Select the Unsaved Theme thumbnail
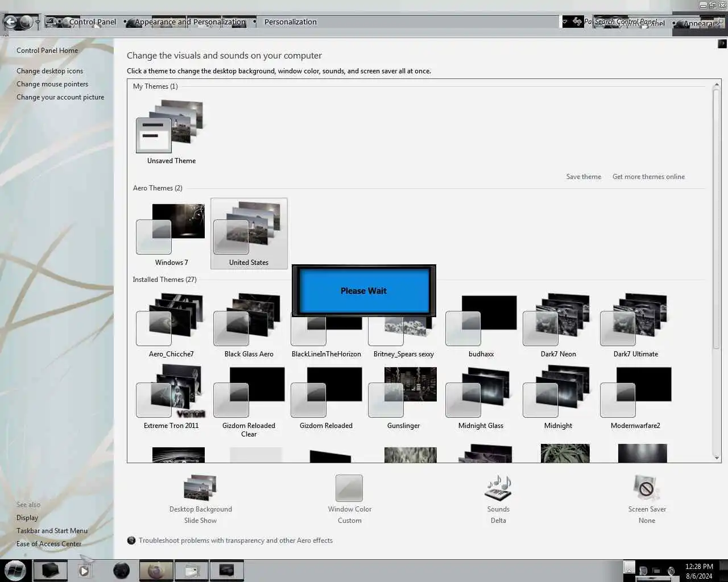This screenshot has width=728, height=582. pyautogui.click(x=171, y=132)
